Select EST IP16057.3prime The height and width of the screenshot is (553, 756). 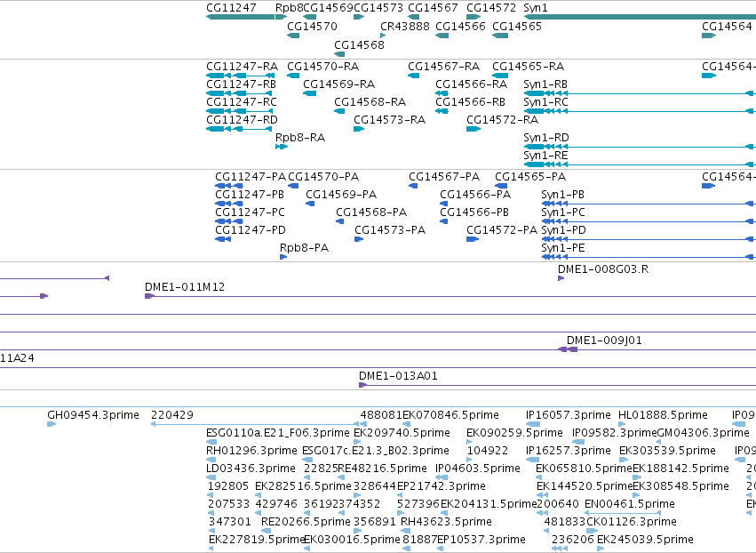(569, 415)
